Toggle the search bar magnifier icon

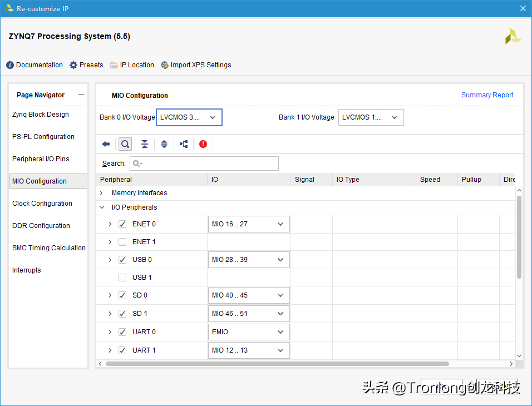coord(125,143)
